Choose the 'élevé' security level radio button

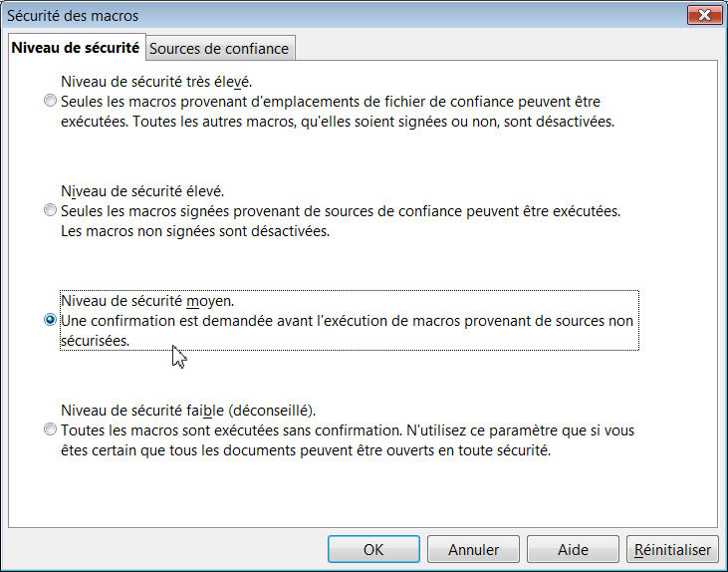click(50, 210)
